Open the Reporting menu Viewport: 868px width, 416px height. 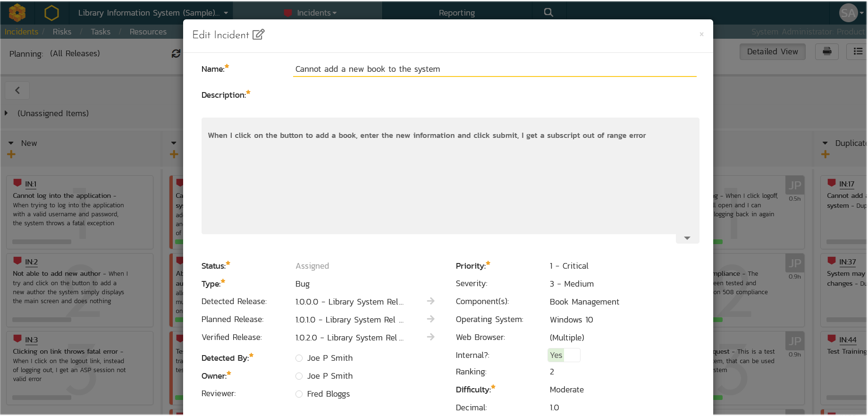pyautogui.click(x=456, y=13)
